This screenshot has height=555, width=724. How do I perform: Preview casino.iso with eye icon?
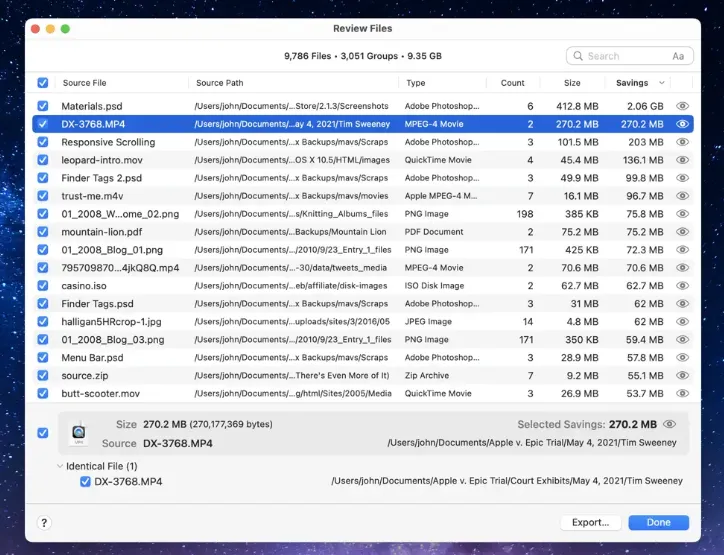point(682,286)
